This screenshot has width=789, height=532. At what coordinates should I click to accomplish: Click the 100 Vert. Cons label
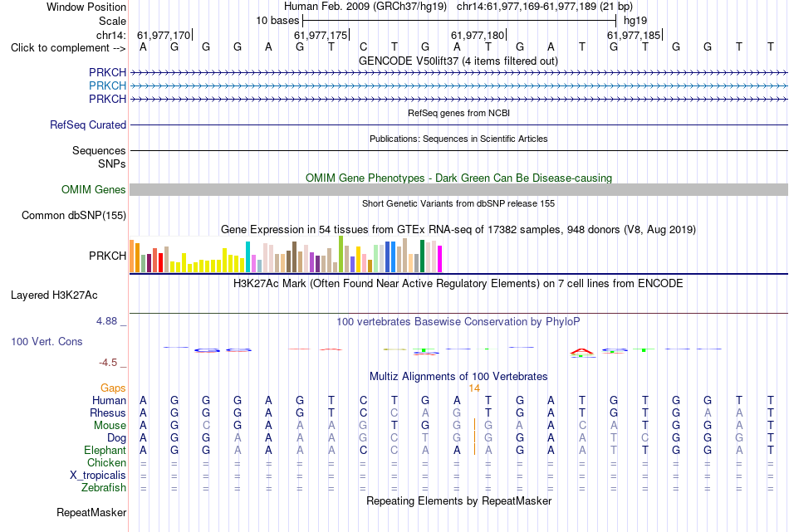[47, 341]
